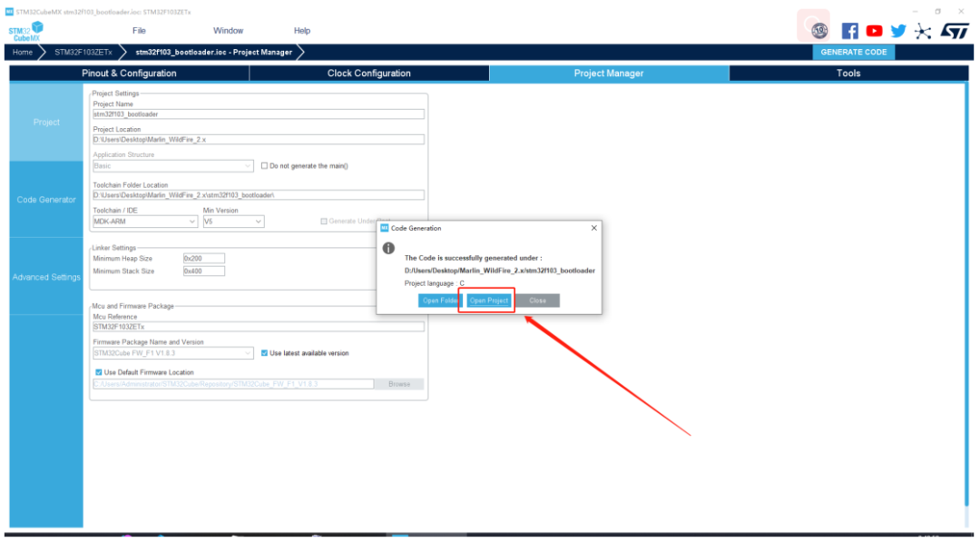Click the default firmware location path field

click(233, 384)
